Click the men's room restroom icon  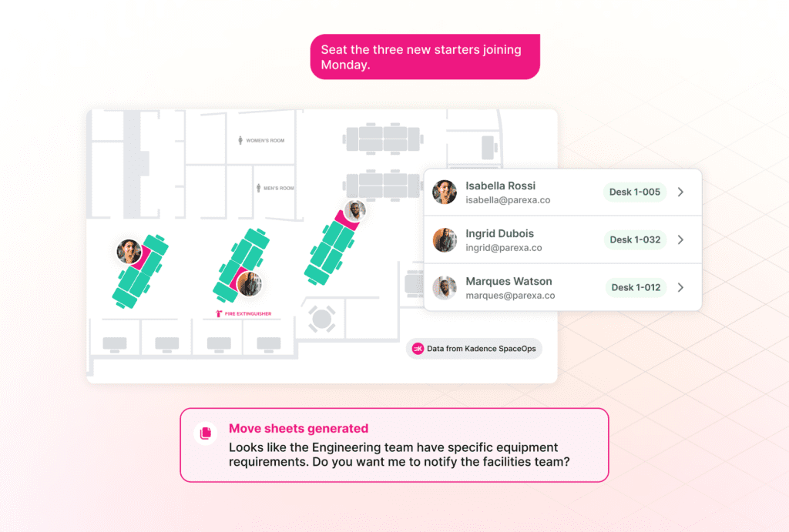click(259, 188)
